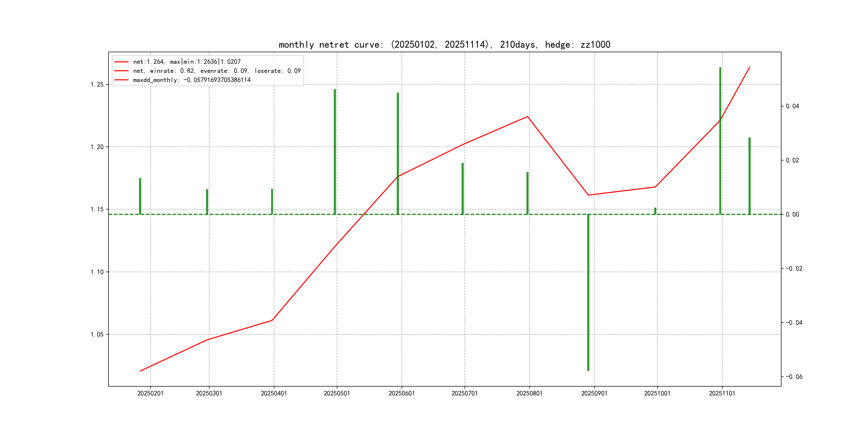The image size is (868, 434).
Task: Click the net:1.264 legend entry
Action: pos(187,62)
